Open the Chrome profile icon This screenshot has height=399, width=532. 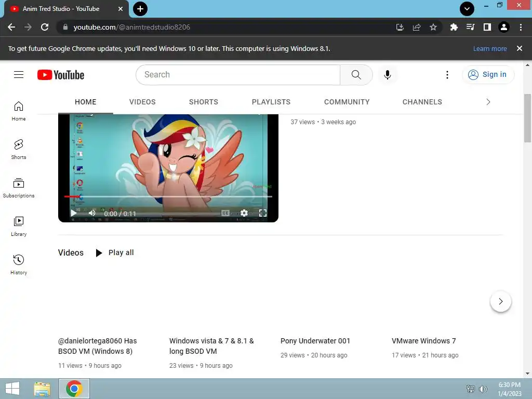click(504, 27)
